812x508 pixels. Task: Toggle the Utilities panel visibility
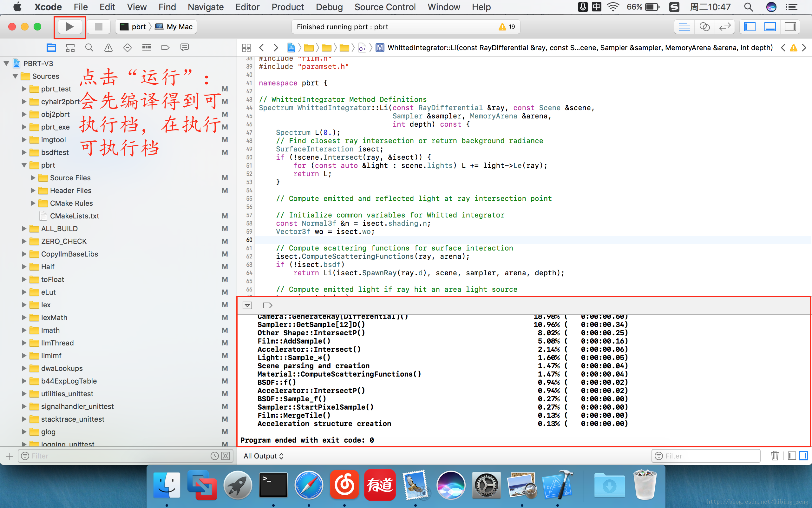coord(790,27)
